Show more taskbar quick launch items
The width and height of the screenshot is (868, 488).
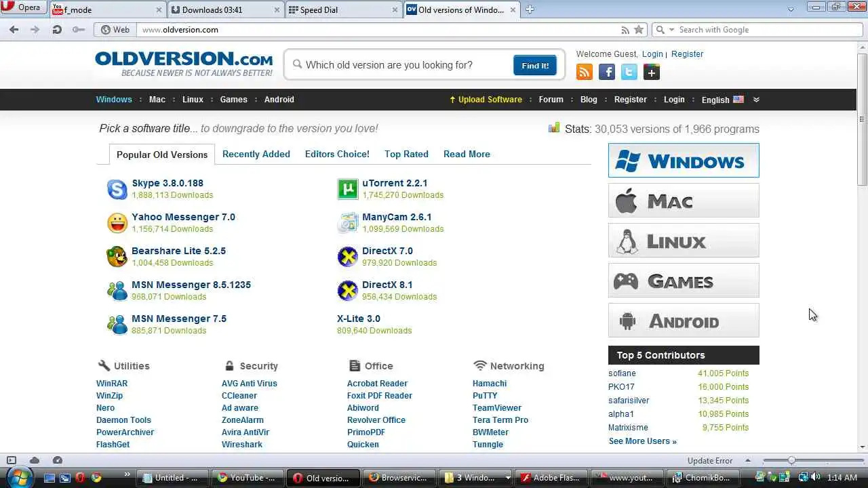coord(127,474)
